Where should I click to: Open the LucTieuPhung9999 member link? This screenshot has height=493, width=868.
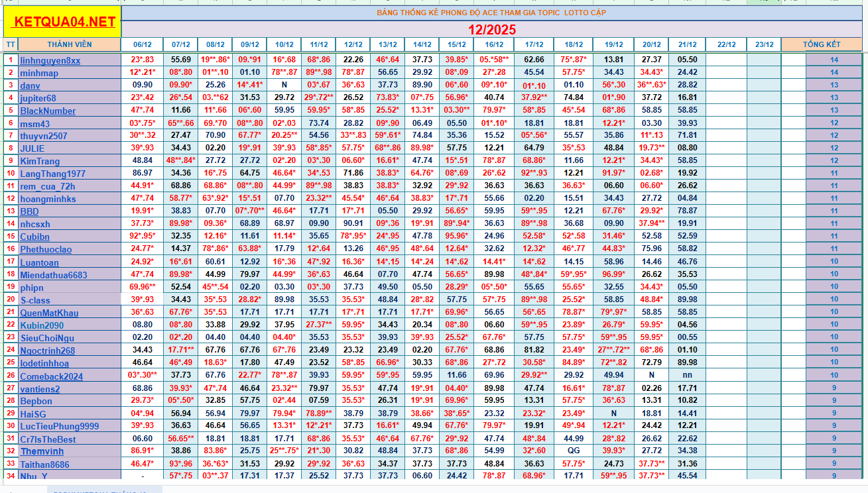(x=59, y=426)
